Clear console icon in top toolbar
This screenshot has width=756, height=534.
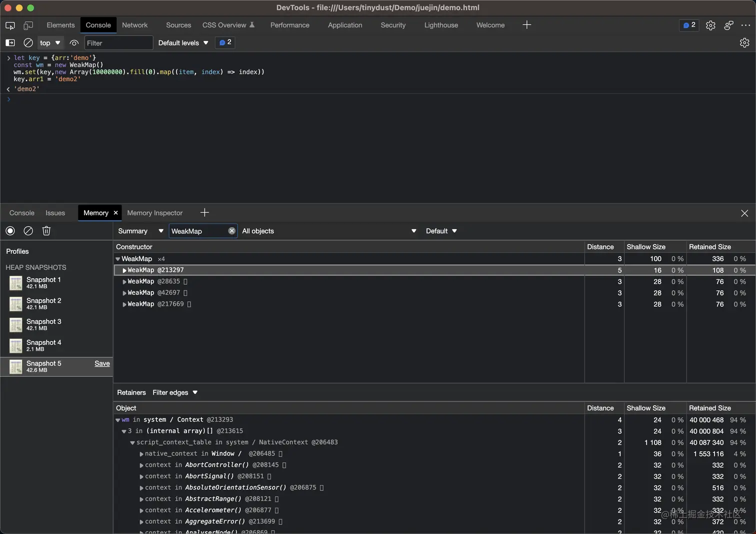click(x=28, y=43)
